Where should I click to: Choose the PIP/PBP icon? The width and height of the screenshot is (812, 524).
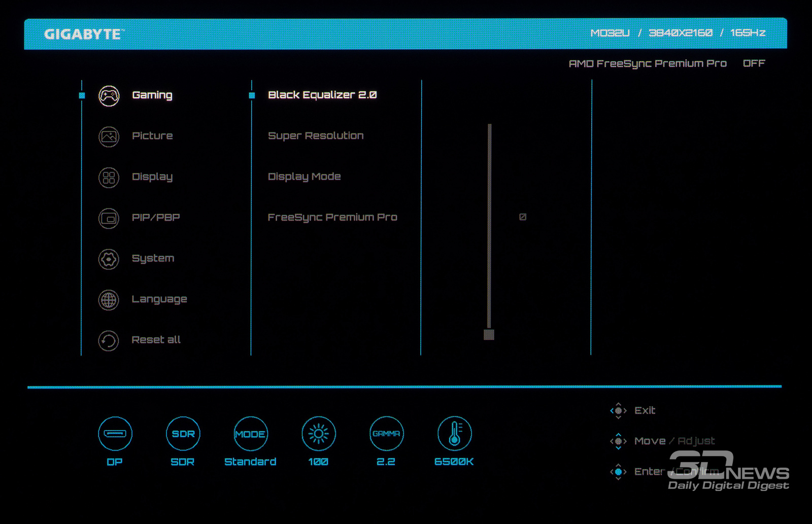pyautogui.click(x=109, y=218)
